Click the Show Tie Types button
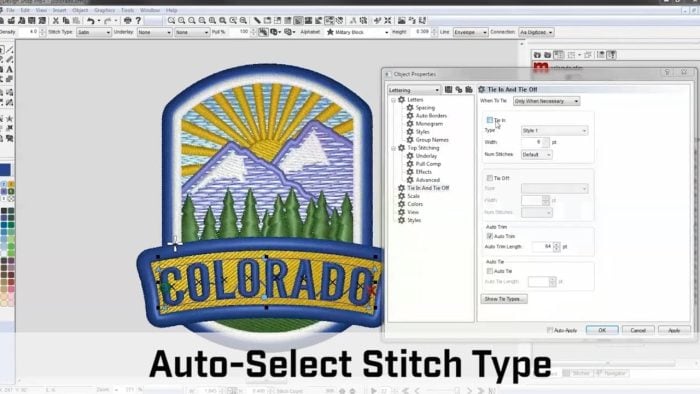This screenshot has height=394, width=700. pyautogui.click(x=504, y=299)
